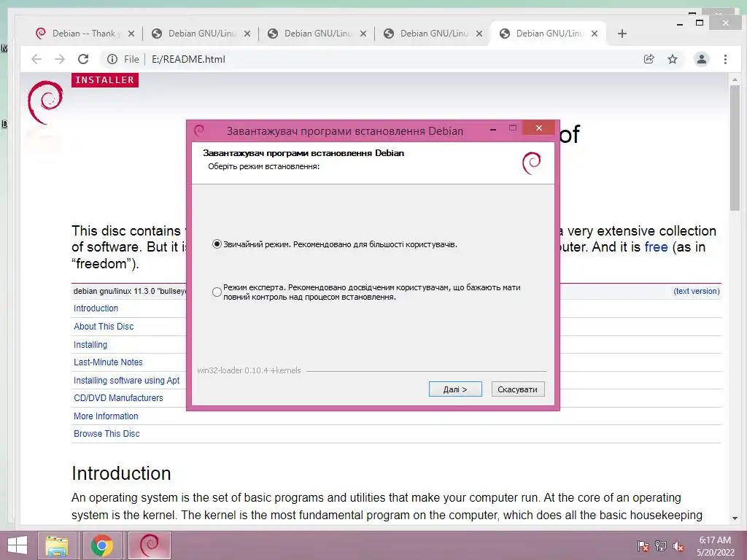Viewport: 747px width, 560px height.
Task: Click the page vertical scrollbar thumb
Action: 734,147
